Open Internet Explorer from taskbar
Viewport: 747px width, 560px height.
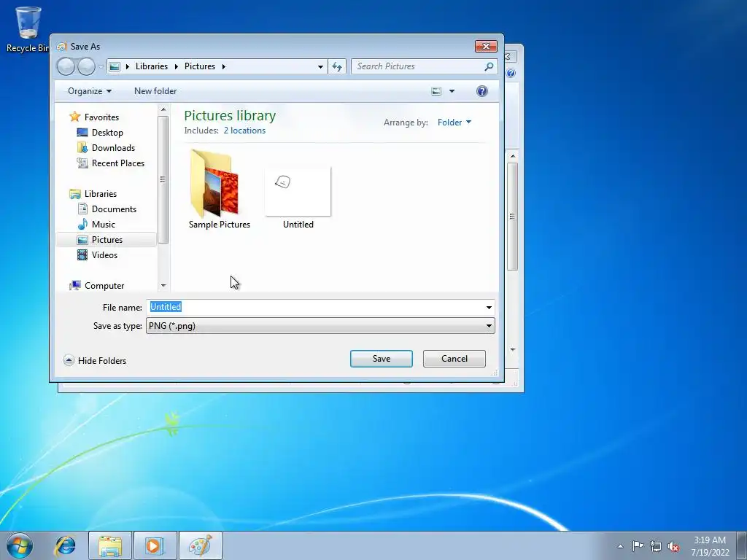point(65,545)
